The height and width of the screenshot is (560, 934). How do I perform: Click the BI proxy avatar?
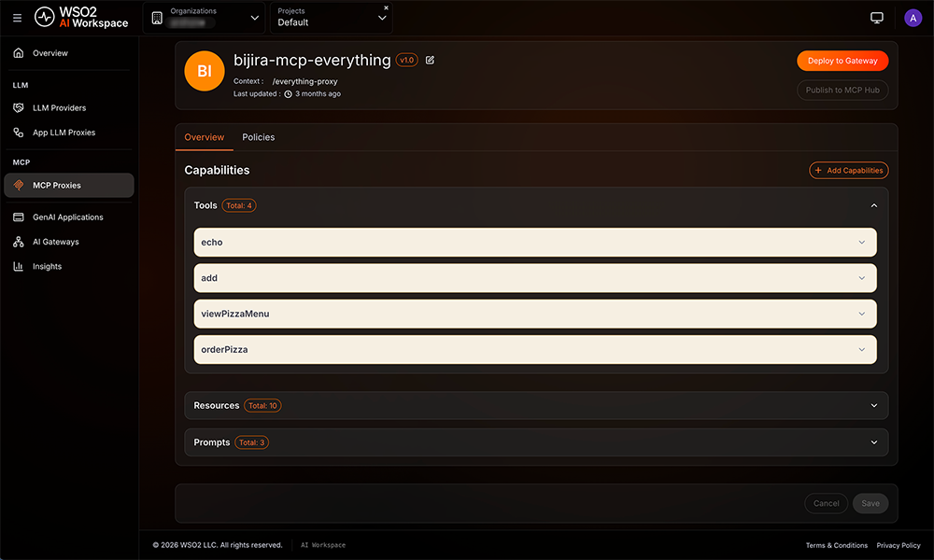click(x=205, y=71)
